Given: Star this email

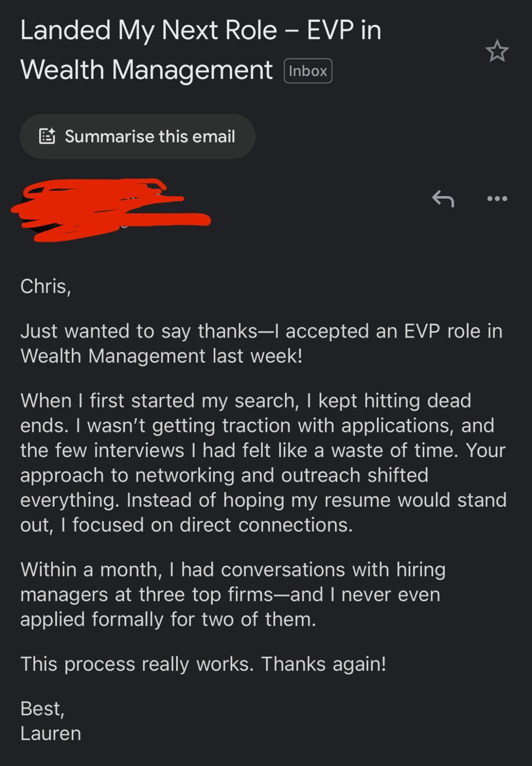Looking at the screenshot, I should point(497,51).
